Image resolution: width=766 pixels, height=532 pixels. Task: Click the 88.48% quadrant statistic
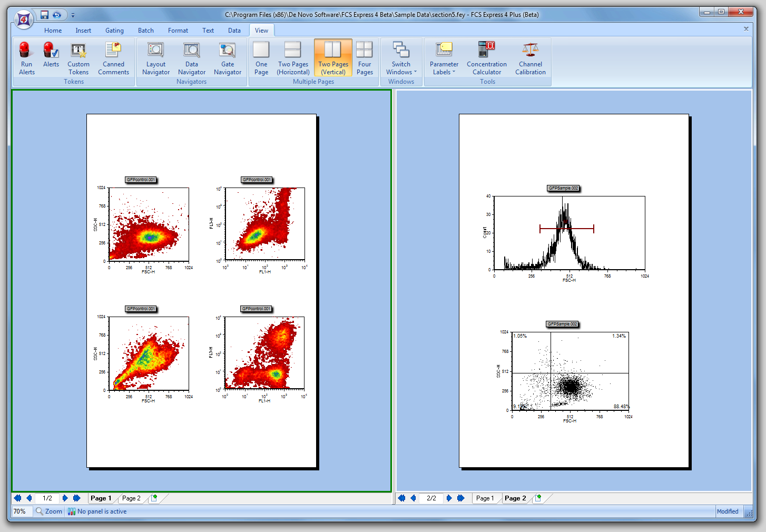621,406
